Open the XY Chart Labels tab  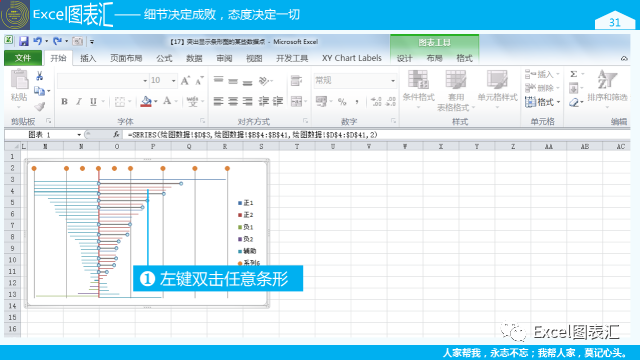point(351,58)
